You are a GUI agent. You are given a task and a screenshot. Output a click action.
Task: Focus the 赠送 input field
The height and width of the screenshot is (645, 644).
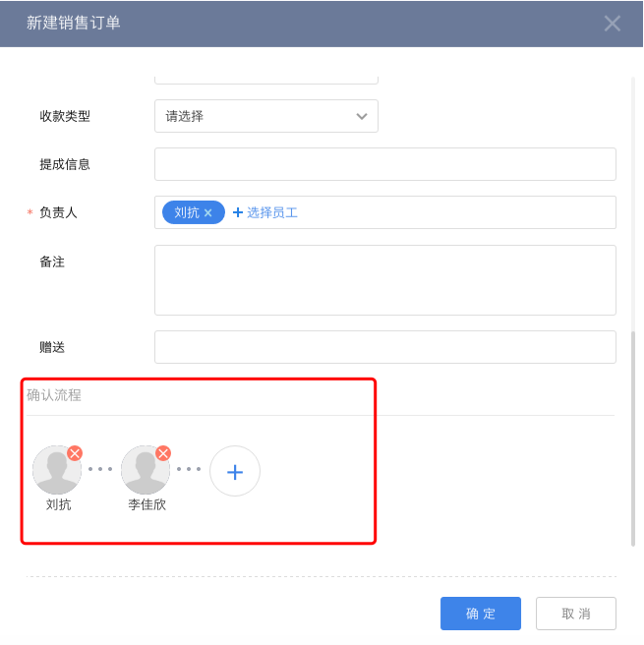[384, 347]
